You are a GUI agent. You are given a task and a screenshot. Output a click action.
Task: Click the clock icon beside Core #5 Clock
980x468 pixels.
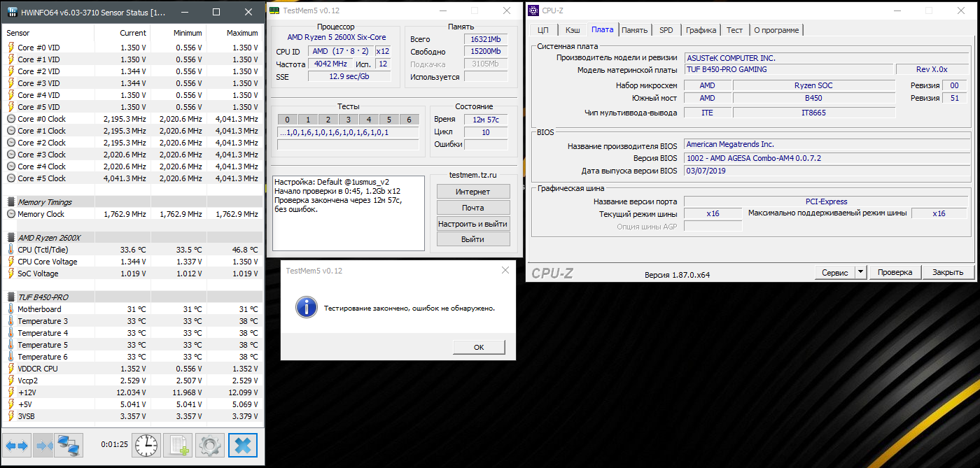(11, 178)
